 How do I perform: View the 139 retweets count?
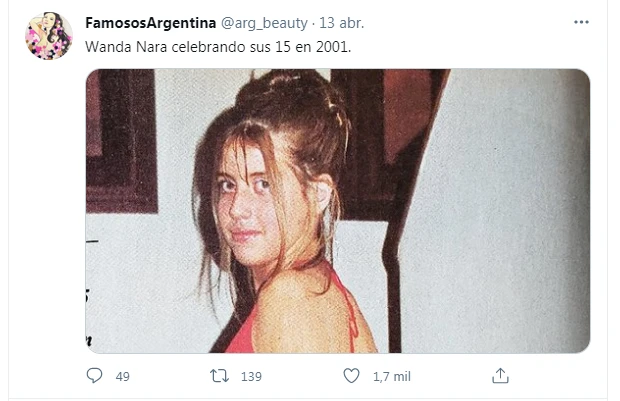point(251,376)
